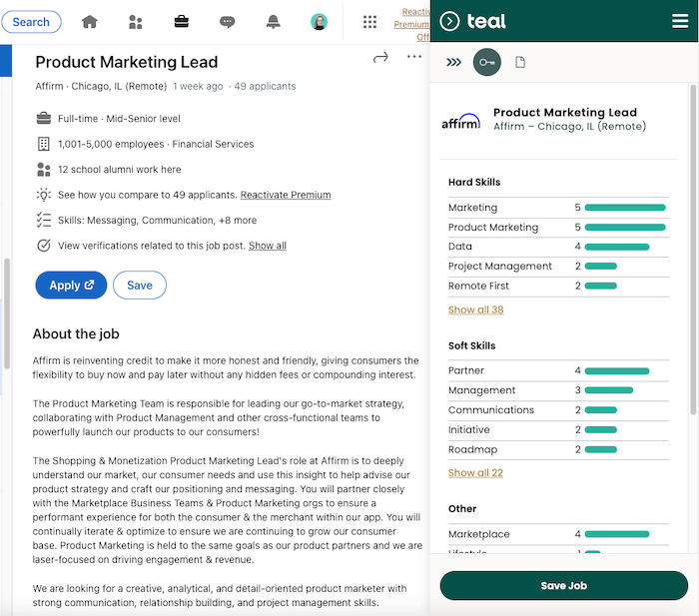Switch to Teal document notes tab
This screenshot has width=699, height=616.
point(520,62)
